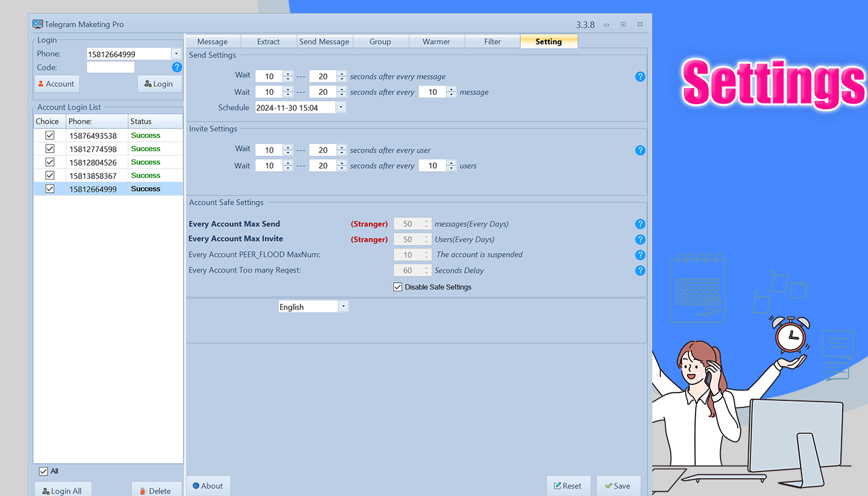Adjust users count stepper in Invite Settings
868x496 pixels.
click(x=451, y=166)
